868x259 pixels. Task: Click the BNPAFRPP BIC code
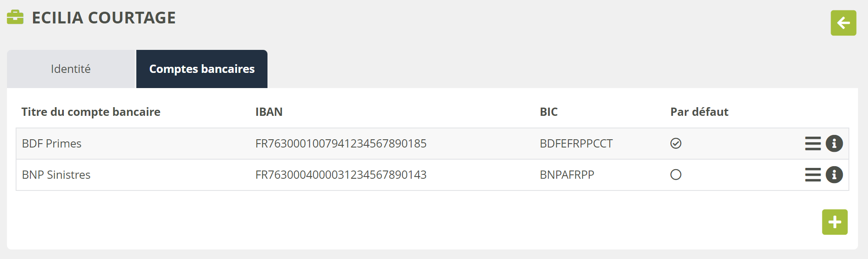point(567,175)
